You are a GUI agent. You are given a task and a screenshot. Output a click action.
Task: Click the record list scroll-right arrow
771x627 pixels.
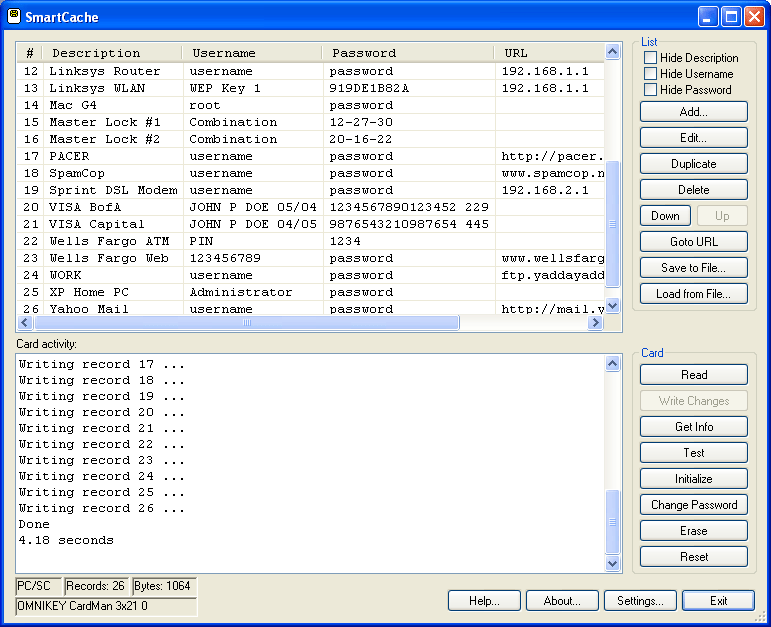coord(595,323)
